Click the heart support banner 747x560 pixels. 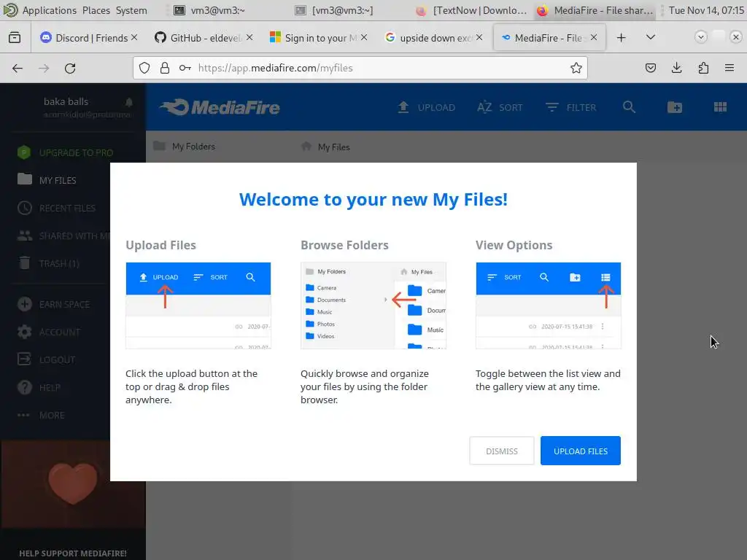point(73,484)
